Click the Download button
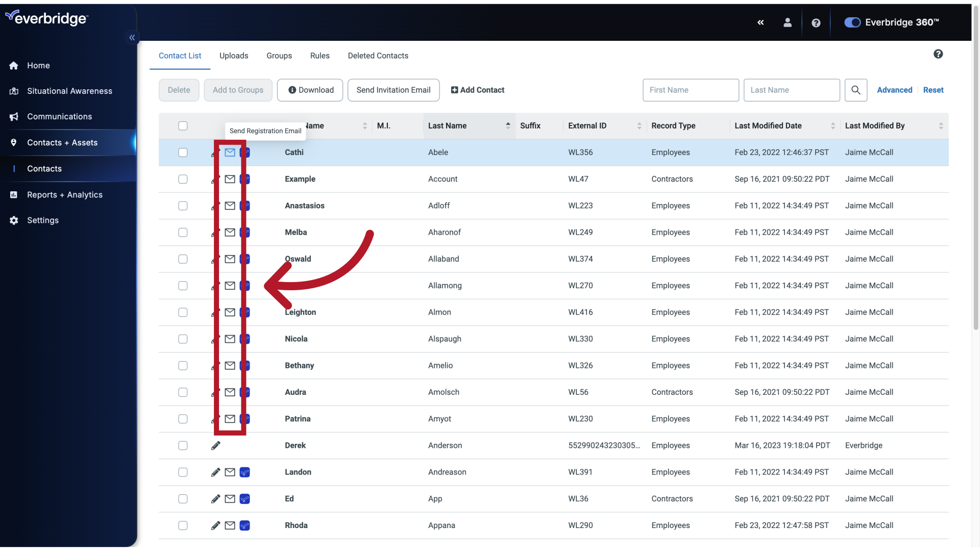This screenshot has width=980, height=551. coord(310,90)
